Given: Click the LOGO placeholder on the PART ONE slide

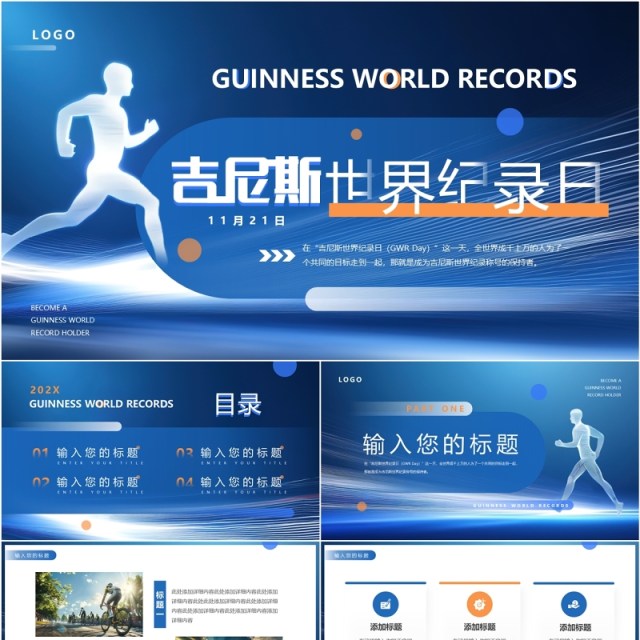Looking at the screenshot, I should click(350, 380).
